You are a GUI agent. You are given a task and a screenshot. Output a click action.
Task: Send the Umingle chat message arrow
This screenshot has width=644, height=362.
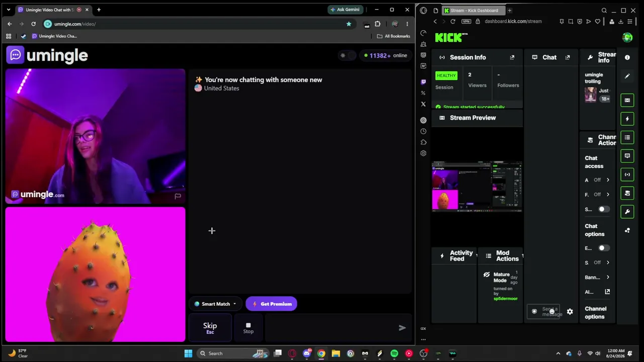(x=402, y=328)
